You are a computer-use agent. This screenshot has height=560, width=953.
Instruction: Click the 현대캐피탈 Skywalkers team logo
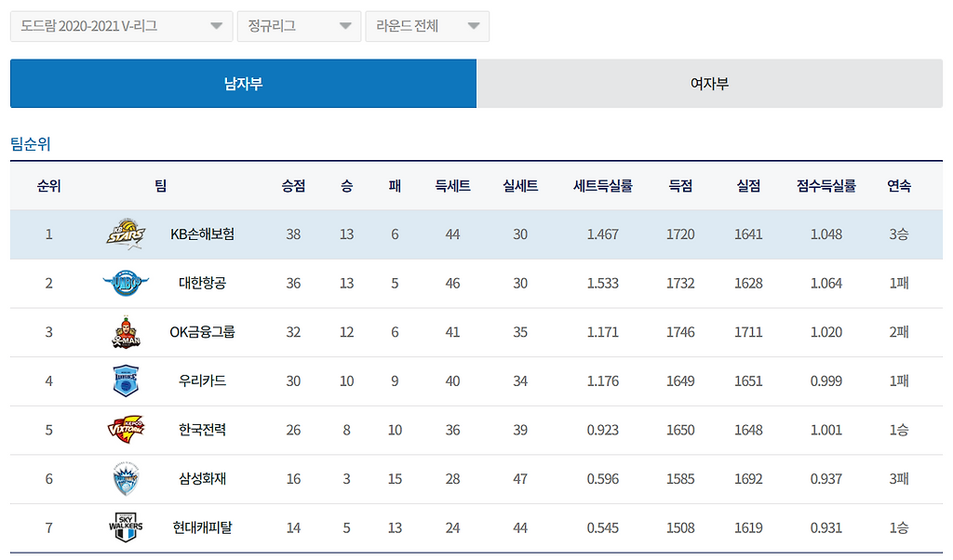click(x=126, y=527)
